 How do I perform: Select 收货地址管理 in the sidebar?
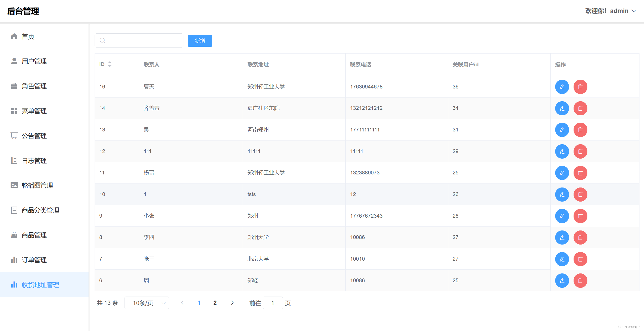pyautogui.click(x=44, y=285)
